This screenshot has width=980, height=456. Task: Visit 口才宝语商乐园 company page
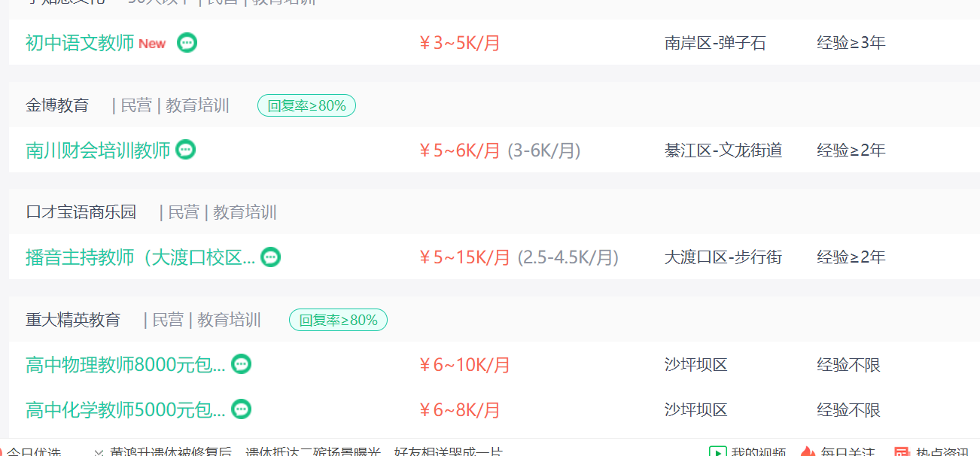[x=81, y=212]
